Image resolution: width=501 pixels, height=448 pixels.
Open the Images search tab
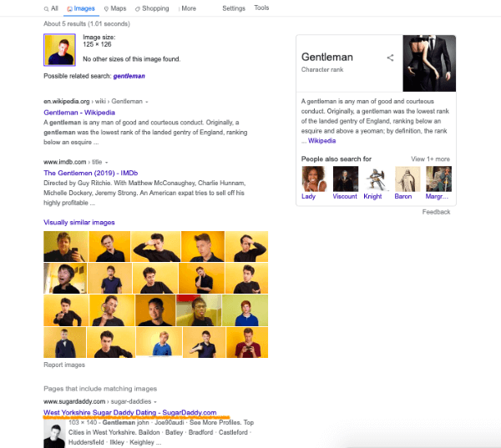[x=81, y=8]
